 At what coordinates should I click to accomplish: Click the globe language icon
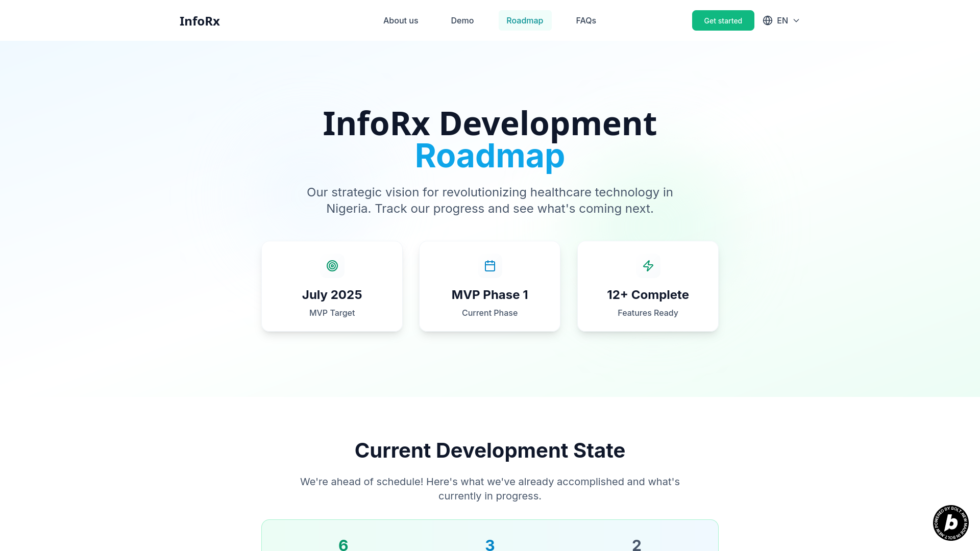point(768,20)
